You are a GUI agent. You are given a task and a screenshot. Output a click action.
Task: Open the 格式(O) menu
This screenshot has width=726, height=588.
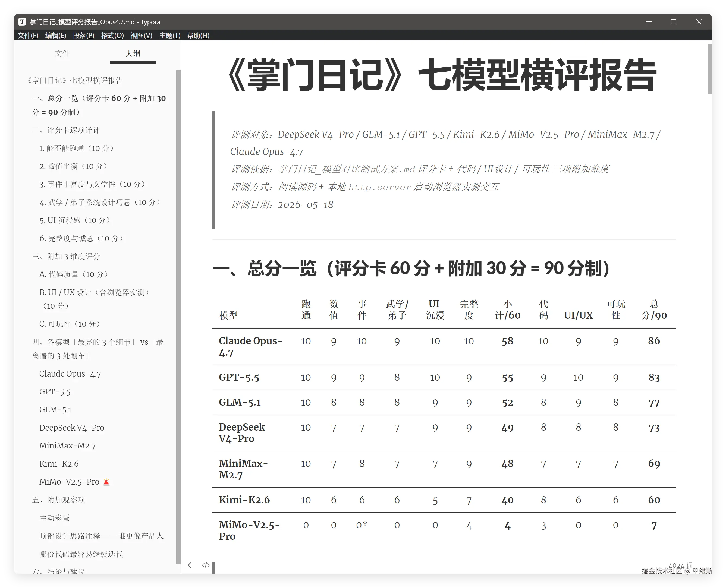[x=112, y=35]
